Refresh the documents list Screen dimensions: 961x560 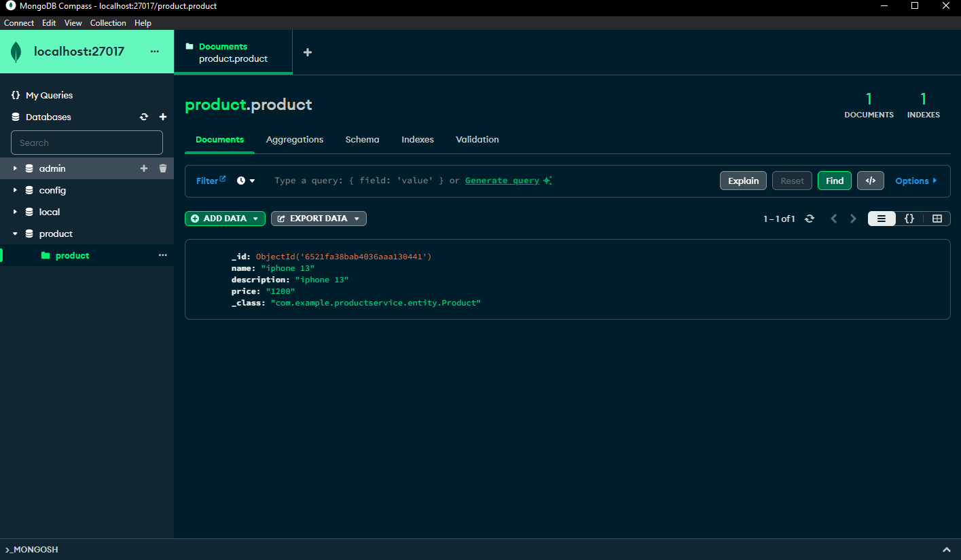tap(810, 219)
